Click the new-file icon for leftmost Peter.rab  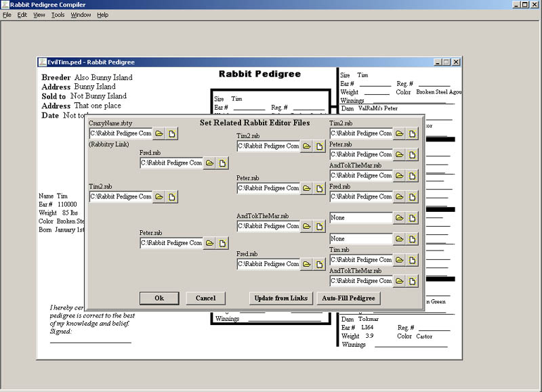223,243
